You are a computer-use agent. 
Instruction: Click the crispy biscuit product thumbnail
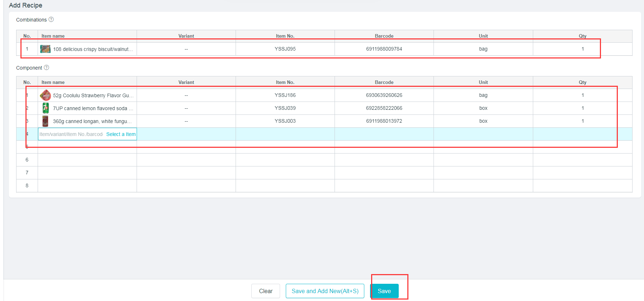(x=45, y=49)
